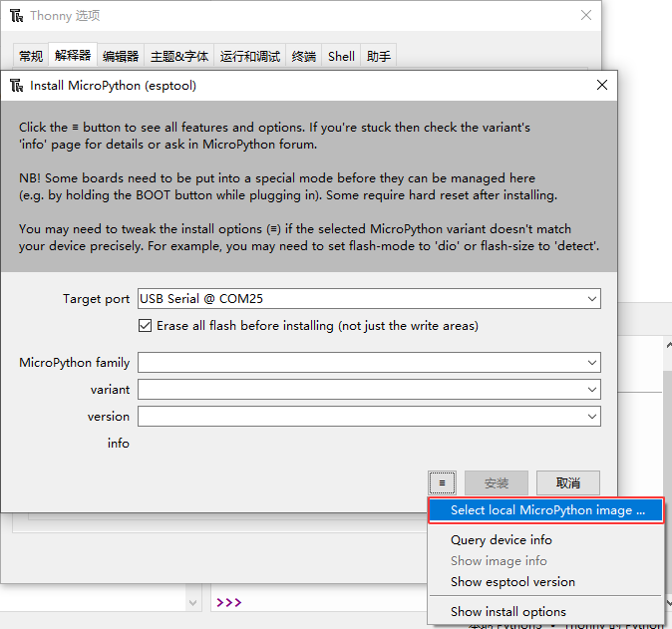
Task: Open the 助手 tab
Action: (x=379, y=56)
